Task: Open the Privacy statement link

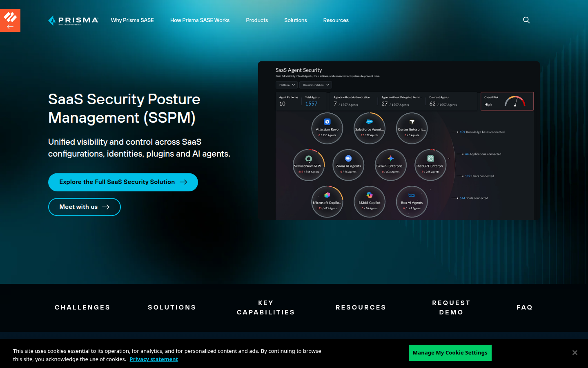Action: coord(154,359)
